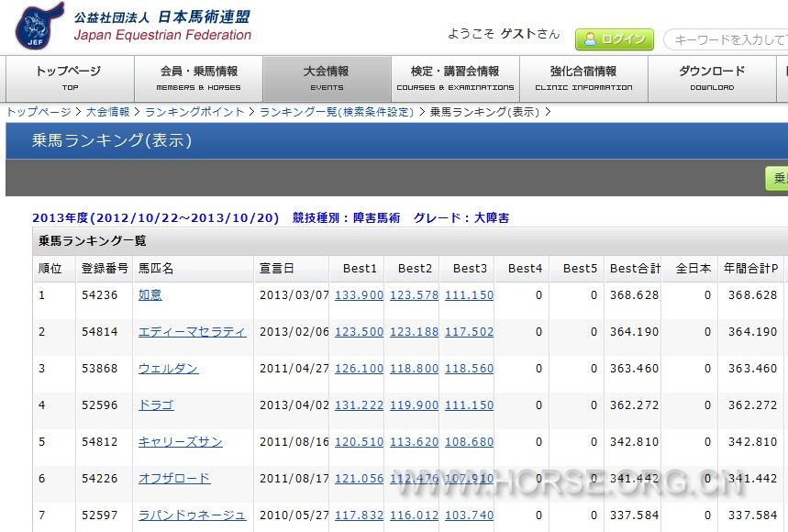Open horse 如意 details link
Screen dimensions: 788x532
point(150,295)
